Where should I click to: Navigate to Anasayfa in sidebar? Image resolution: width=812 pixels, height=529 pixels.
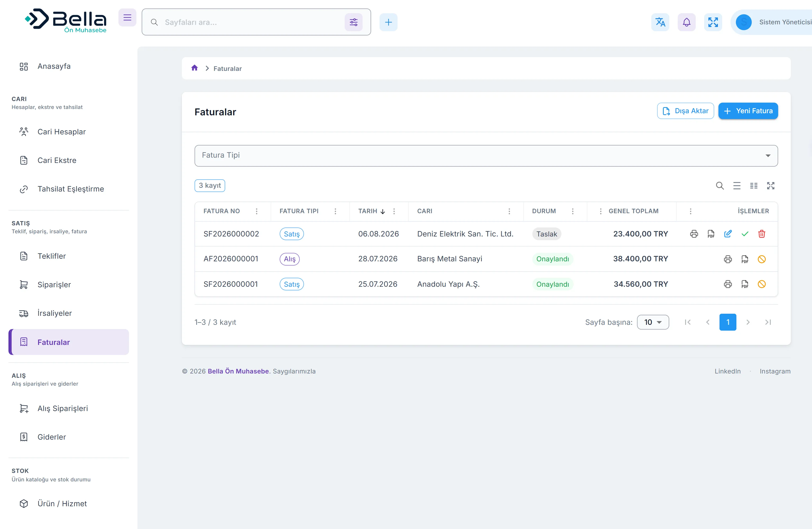point(68,66)
